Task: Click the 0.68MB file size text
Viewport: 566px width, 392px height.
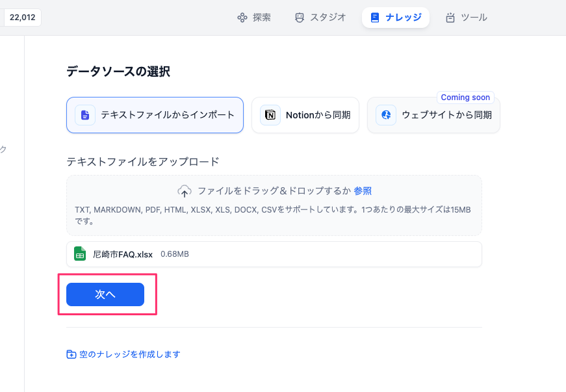Action: 175,254
